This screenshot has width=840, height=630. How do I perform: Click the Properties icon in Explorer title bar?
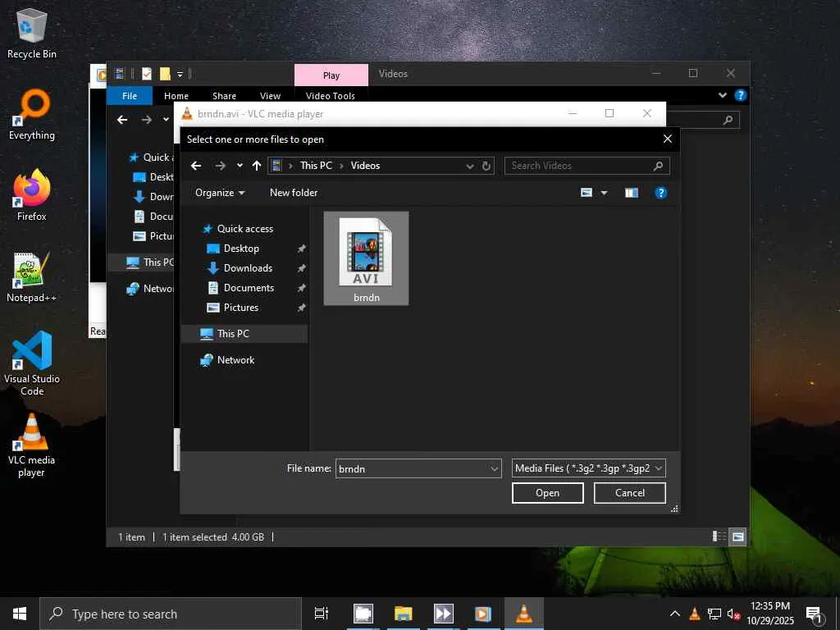147,74
